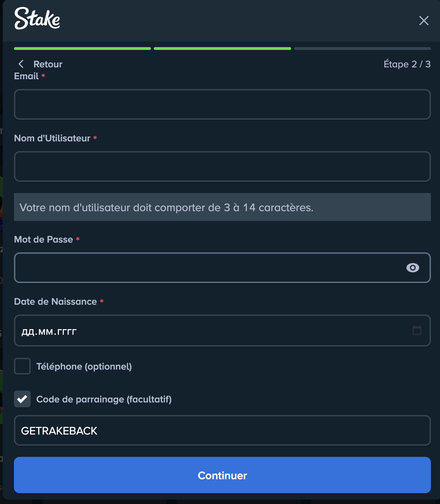The height and width of the screenshot is (504, 440).
Task: Focus the Nom d'Utilisateur field
Action: point(222,166)
